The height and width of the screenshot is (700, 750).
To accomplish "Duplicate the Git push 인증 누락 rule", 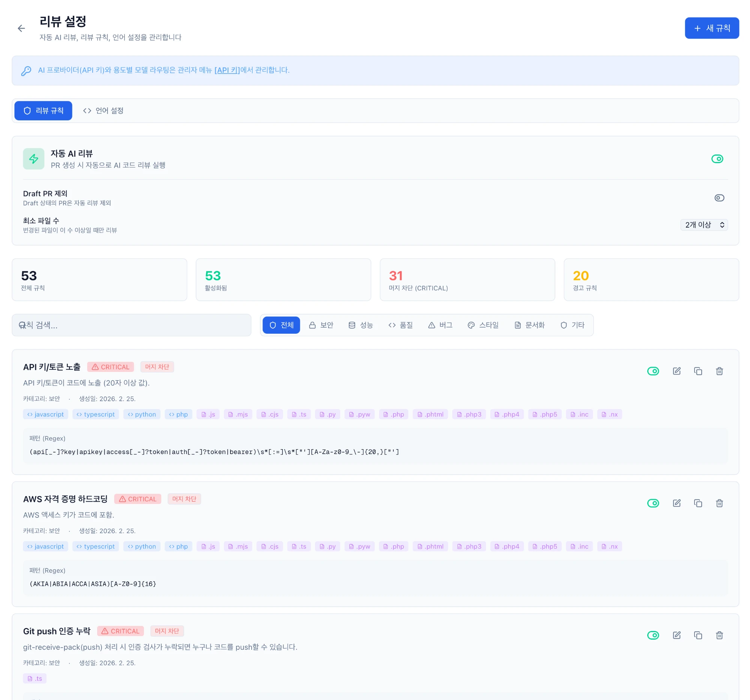I will (x=698, y=635).
